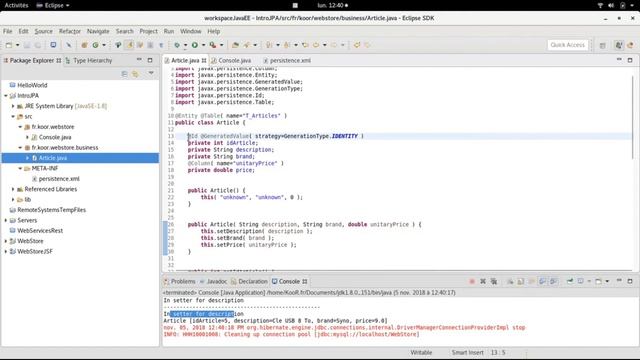
Task: Click the Quick Access field
Action: [567, 45]
